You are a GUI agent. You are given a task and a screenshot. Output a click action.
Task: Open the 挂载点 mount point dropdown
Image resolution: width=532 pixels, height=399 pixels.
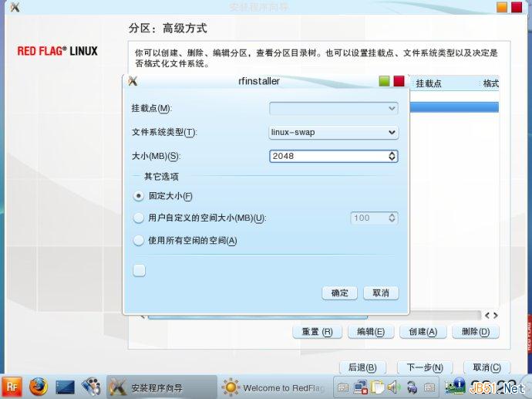pos(334,109)
